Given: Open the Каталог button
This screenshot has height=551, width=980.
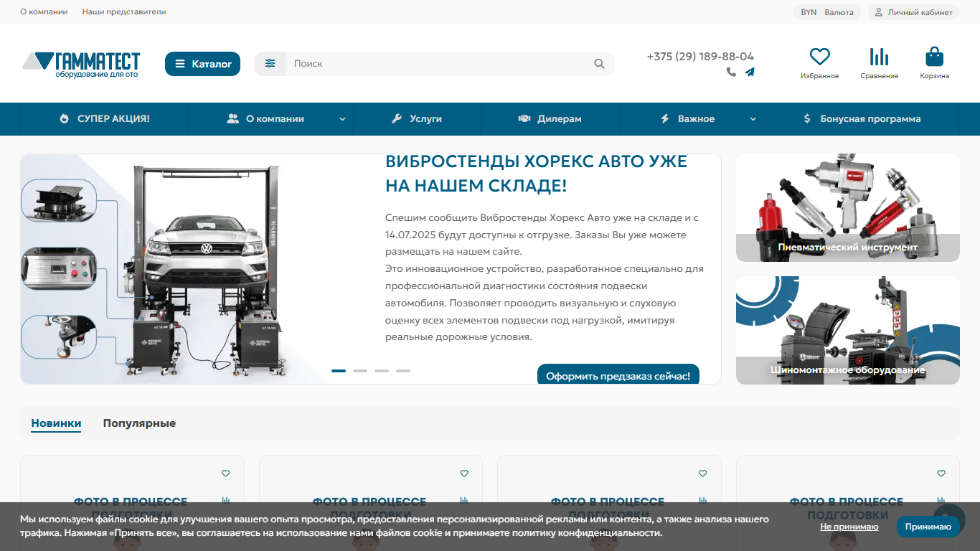Looking at the screenshot, I should click(202, 64).
